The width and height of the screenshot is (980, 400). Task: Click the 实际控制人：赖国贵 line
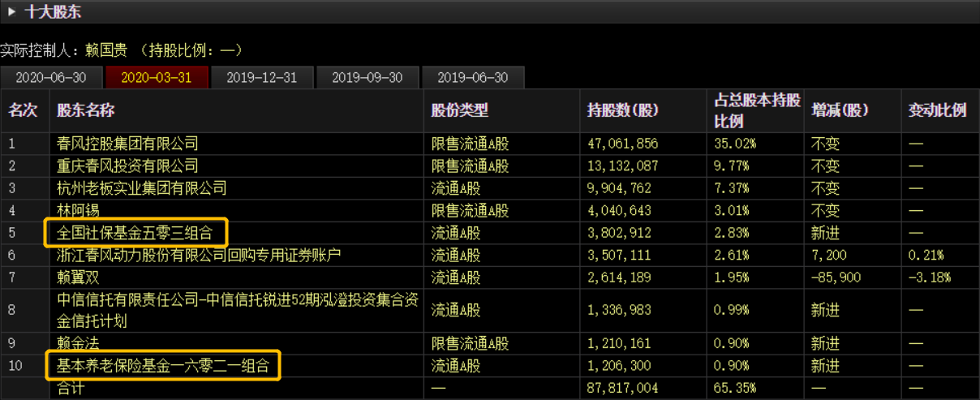tap(122, 50)
